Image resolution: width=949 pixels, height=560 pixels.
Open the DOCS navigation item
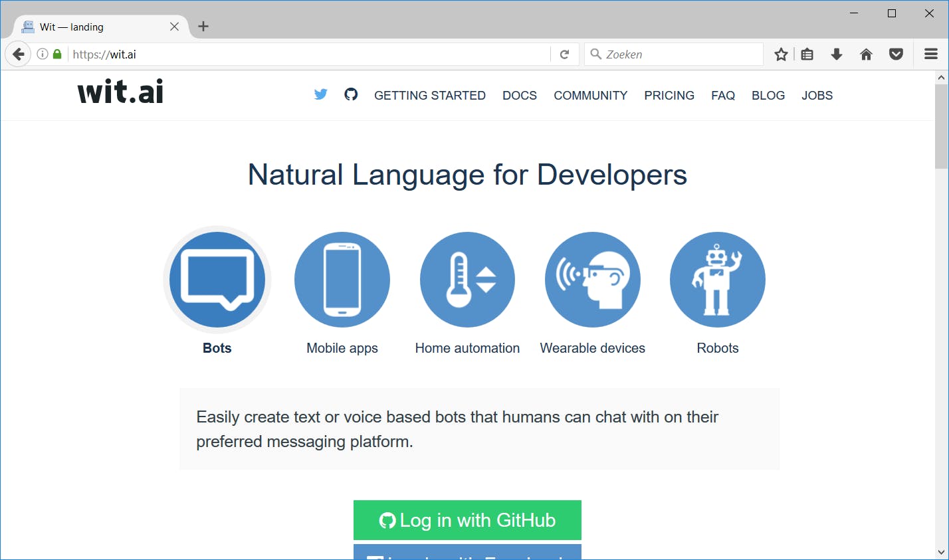coord(520,96)
